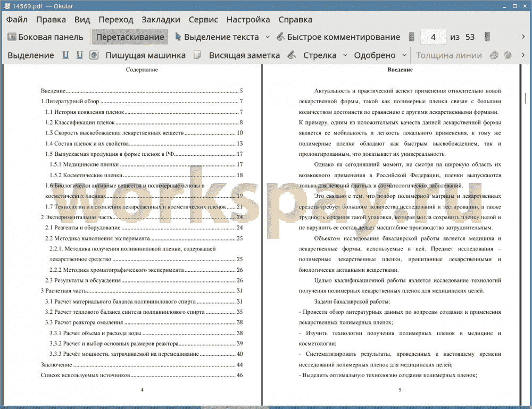Click '1.1 История появления пленок' entry

pos(144,112)
